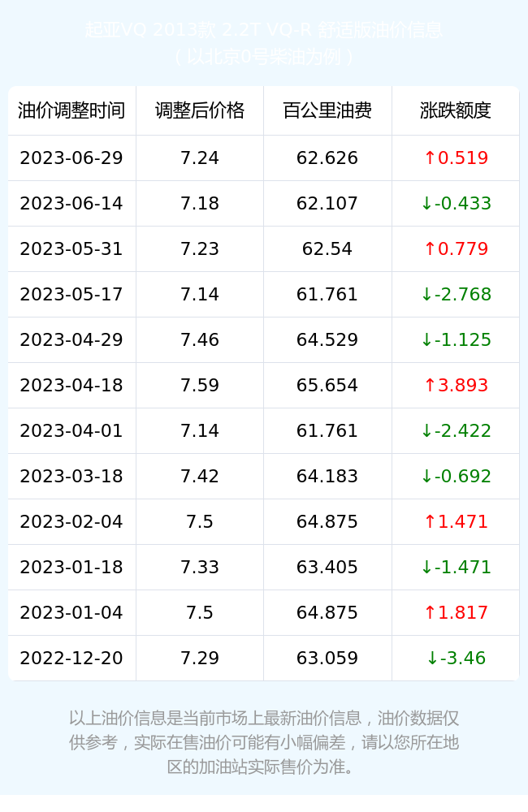The image size is (528, 812).
Task: Click the red ↑1.817 change value
Action: click(x=456, y=612)
